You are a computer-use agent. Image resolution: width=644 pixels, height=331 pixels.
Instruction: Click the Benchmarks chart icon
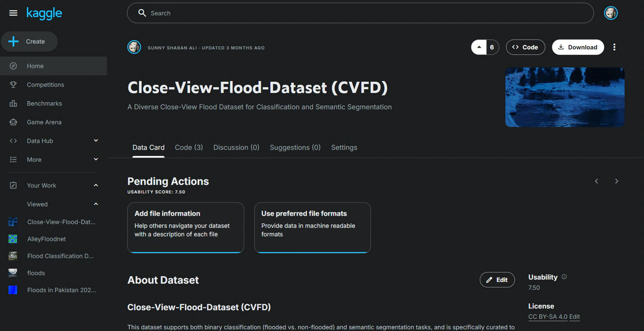point(13,103)
